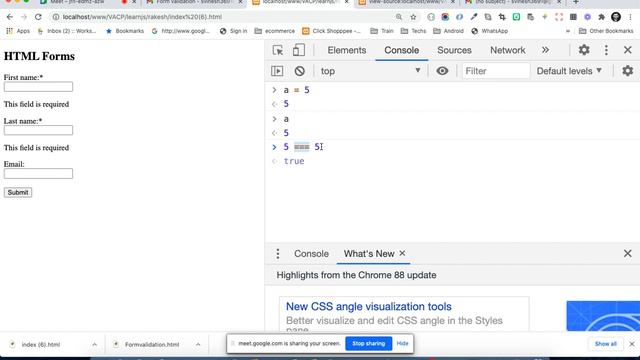640x360 pixels.
Task: Focus the Email input field
Action: click(x=38, y=173)
